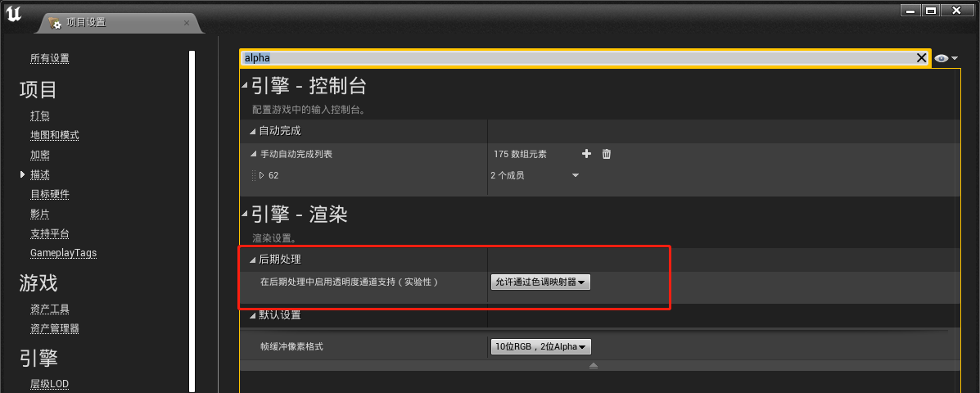Viewport: 980px width, 393px height.
Task: Open GameplayTags settings page
Action: (x=63, y=253)
